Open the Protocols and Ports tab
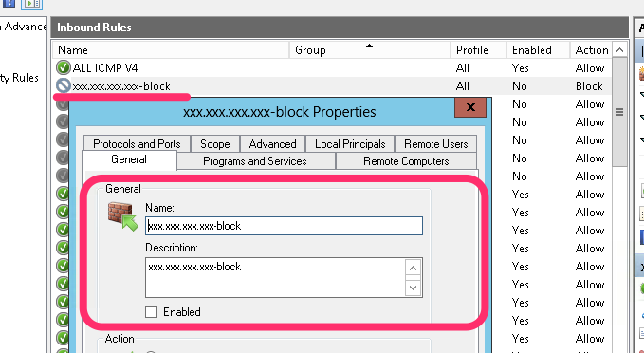The image size is (644, 353). coord(137,144)
